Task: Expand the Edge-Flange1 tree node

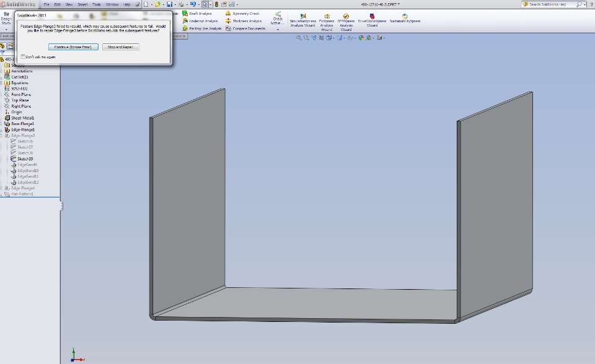Action: (1, 129)
